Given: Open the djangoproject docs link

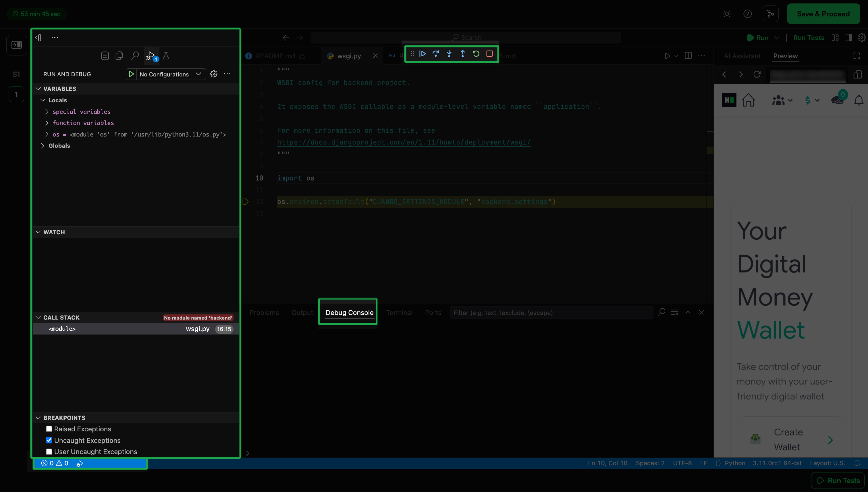Looking at the screenshot, I should tap(404, 142).
